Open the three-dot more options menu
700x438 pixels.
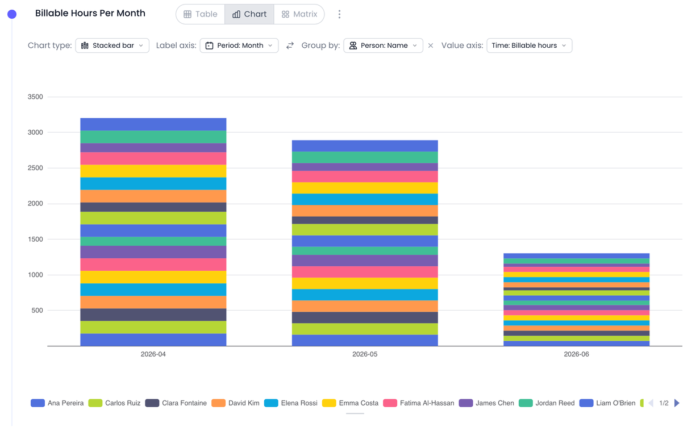click(x=339, y=14)
